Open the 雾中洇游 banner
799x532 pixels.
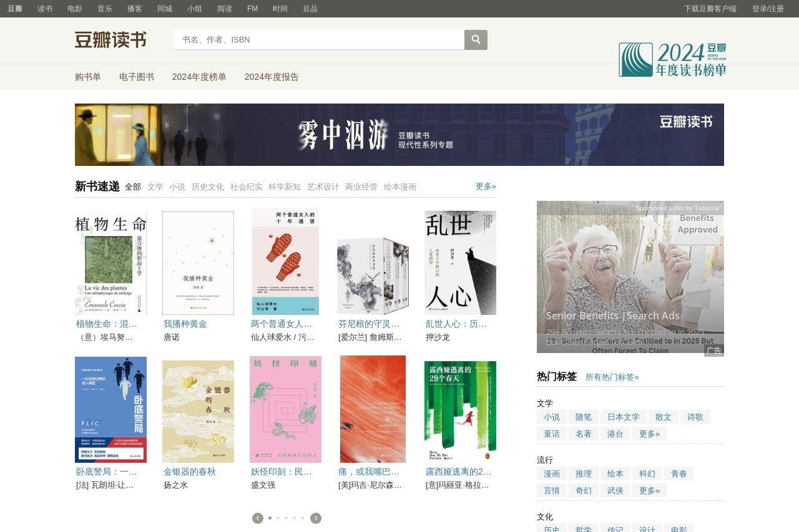pyautogui.click(x=399, y=135)
